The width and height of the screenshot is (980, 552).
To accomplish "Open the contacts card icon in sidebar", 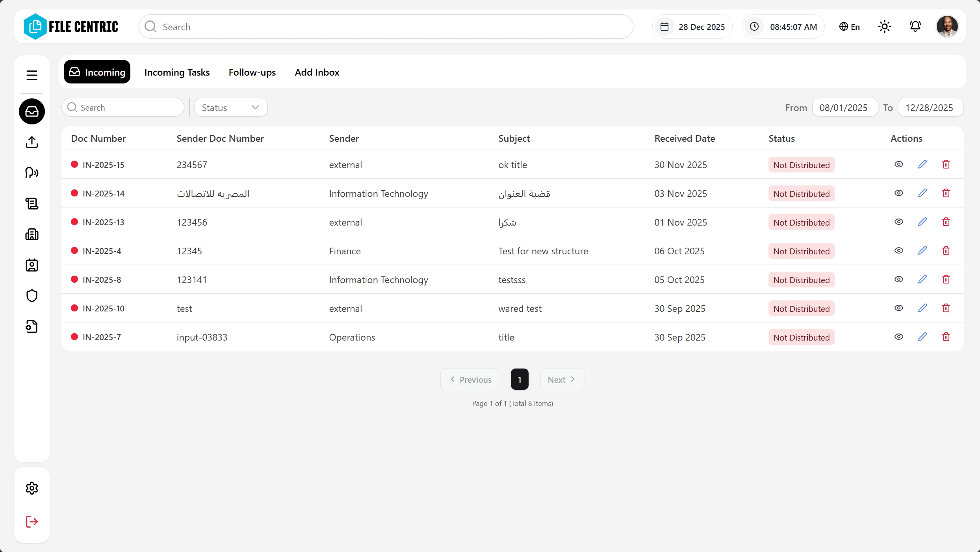I will 32,265.
